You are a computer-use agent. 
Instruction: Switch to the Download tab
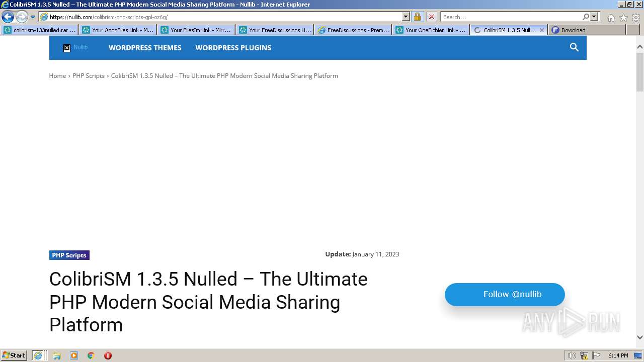(x=587, y=30)
